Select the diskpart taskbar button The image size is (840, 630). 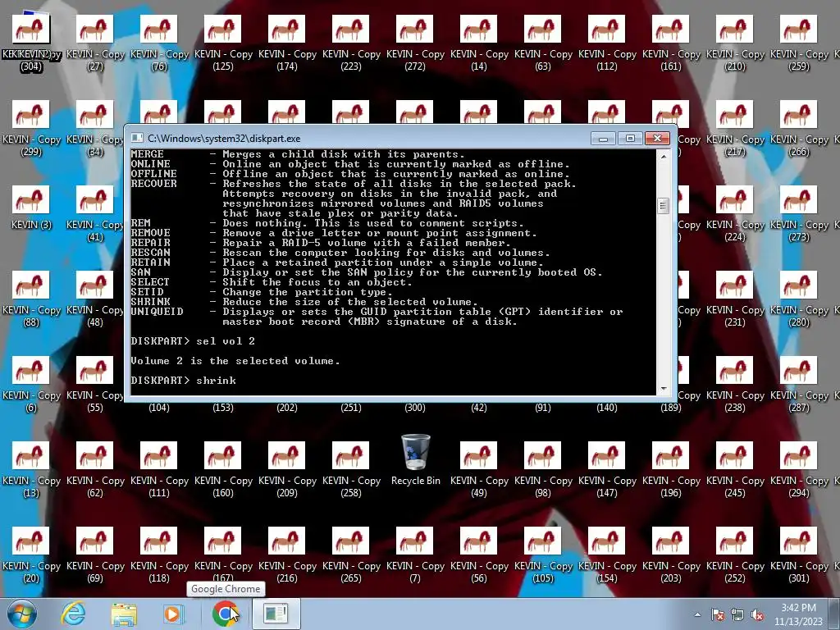(276, 614)
